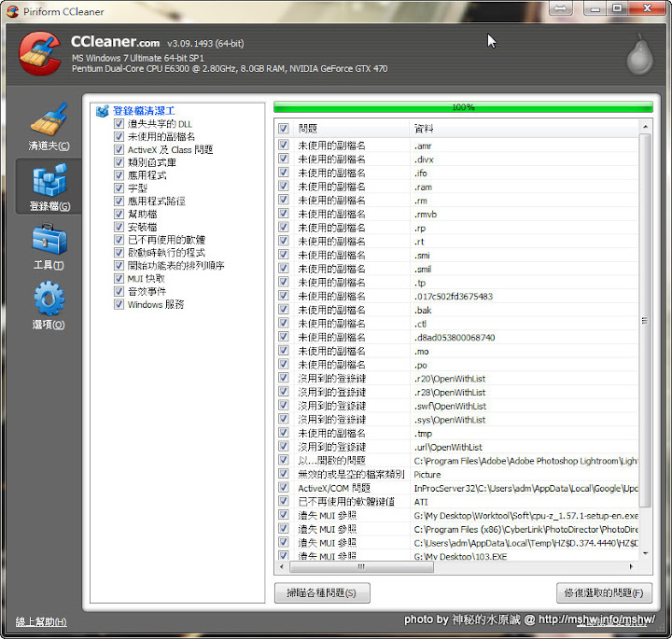Toggle 遺失共享的 DLL checkbox

[x=119, y=124]
